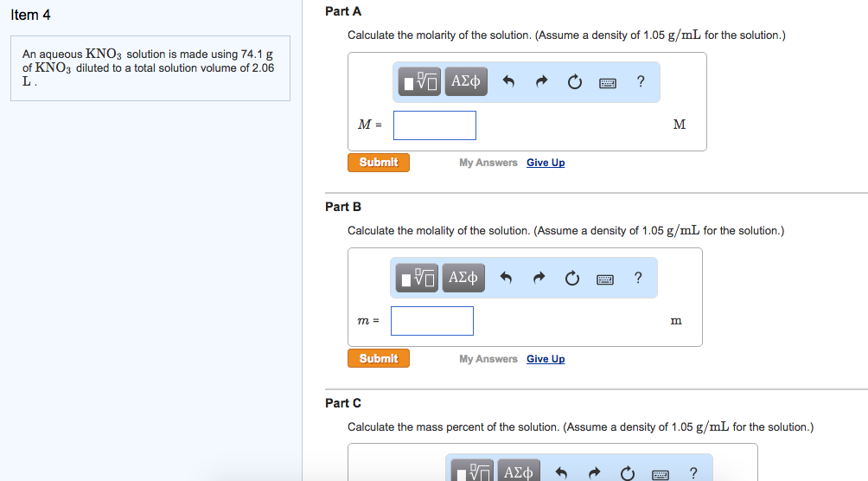Open Greek symbols menu in Part C toolbar
This screenshot has height=481, width=868.
[x=519, y=471]
